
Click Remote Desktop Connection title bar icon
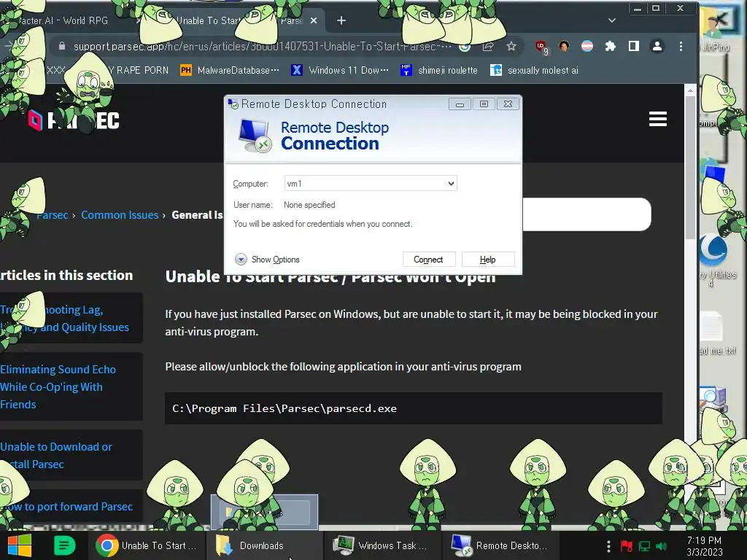point(233,104)
